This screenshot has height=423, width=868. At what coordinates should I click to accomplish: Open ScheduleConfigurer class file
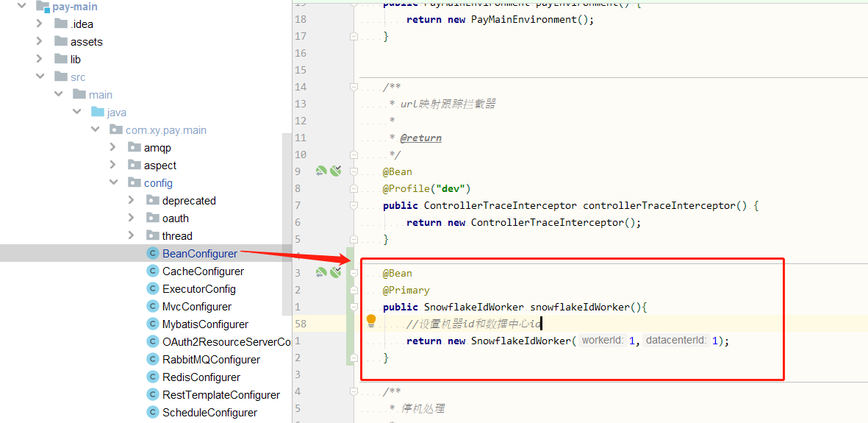point(209,413)
